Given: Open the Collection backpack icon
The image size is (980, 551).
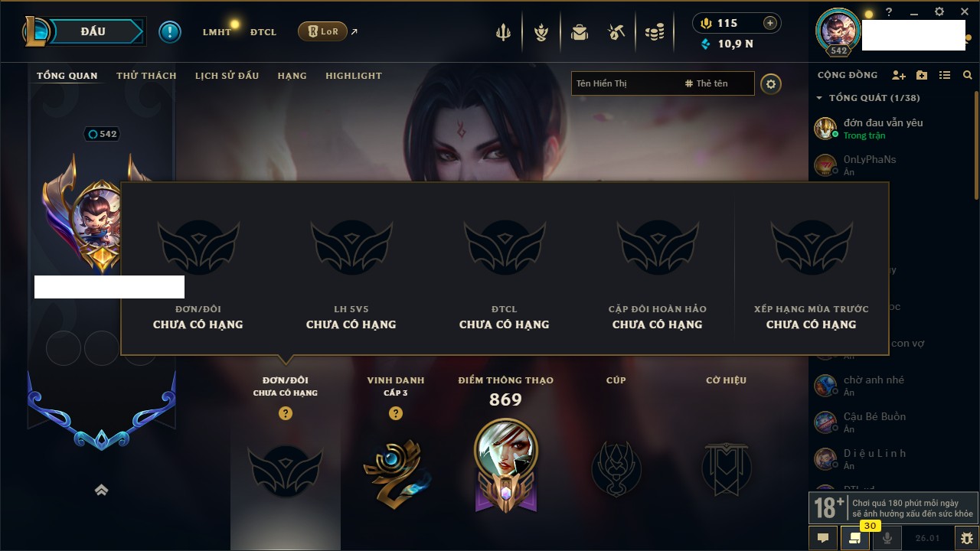Looking at the screenshot, I should (x=580, y=32).
